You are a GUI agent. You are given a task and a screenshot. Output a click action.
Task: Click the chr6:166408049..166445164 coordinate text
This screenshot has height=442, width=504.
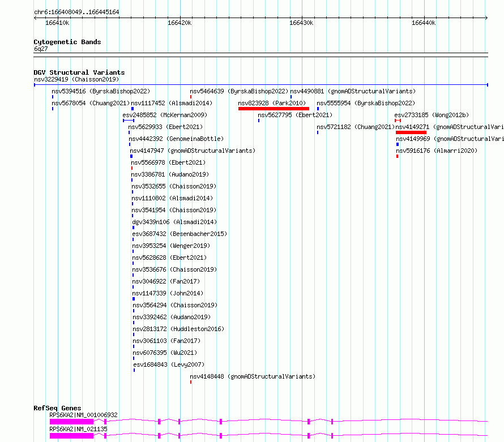point(76,12)
